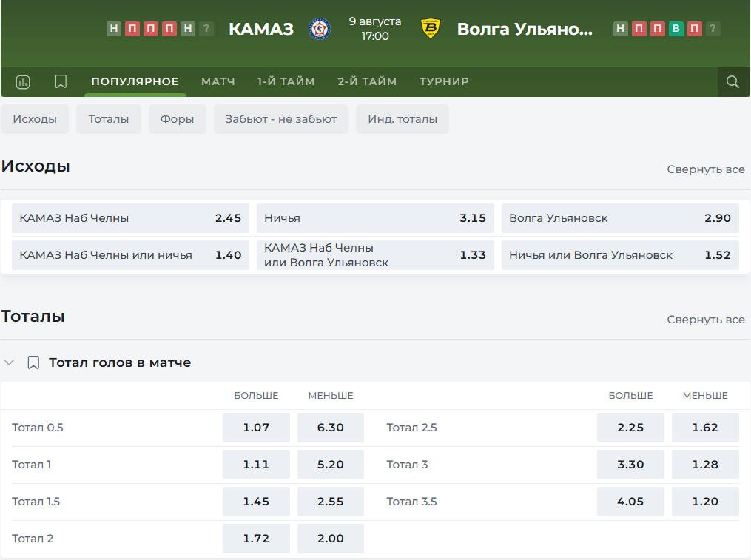The height and width of the screenshot is (560, 751).
Task: Pick КАМАЗ или Волга Ульяновск 1.33
Action: 375,255
